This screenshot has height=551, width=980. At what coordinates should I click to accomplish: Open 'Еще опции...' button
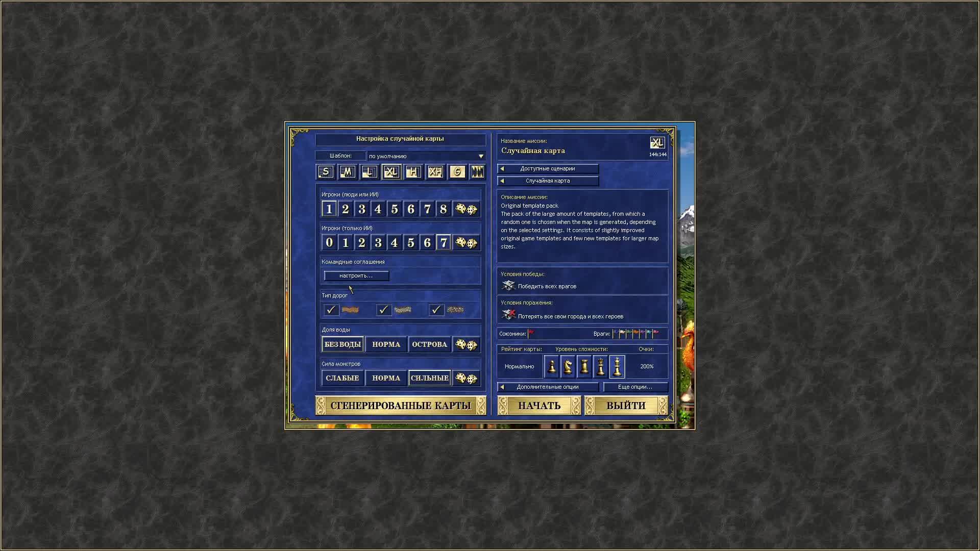(x=635, y=387)
